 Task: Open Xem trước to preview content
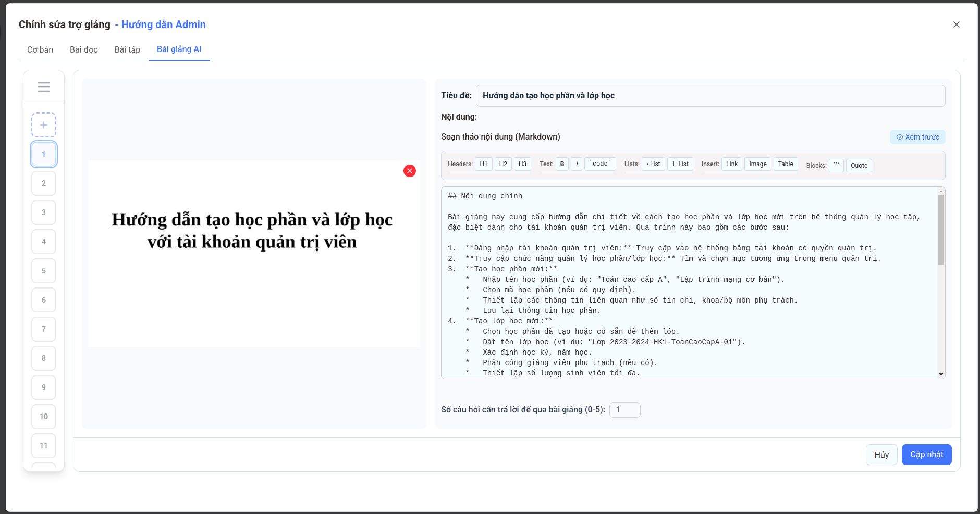917,137
